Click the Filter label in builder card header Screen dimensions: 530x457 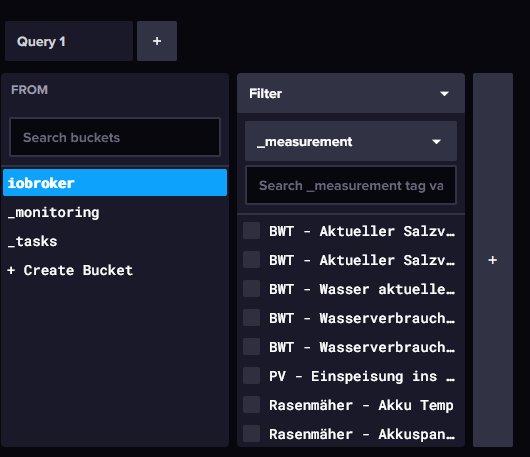(265, 93)
